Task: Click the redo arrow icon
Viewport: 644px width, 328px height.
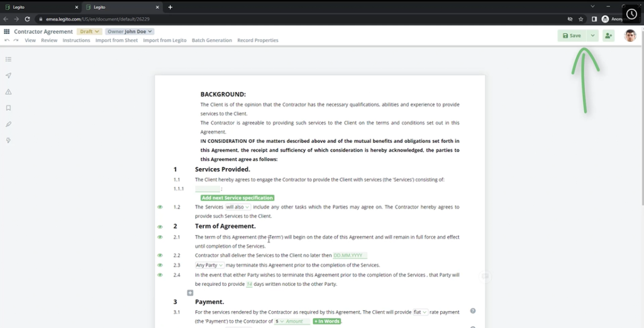Action: click(16, 40)
